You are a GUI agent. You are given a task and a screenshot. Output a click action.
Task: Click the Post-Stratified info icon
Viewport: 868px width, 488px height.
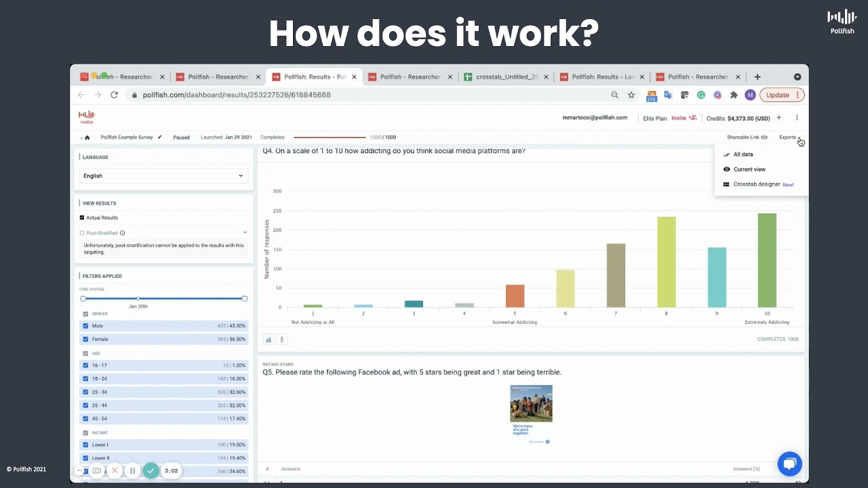coord(122,233)
